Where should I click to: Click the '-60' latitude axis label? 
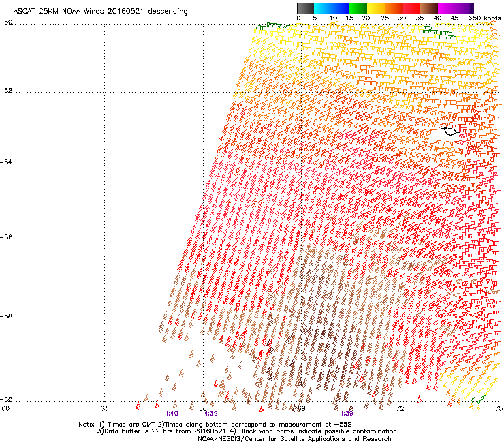point(6,399)
